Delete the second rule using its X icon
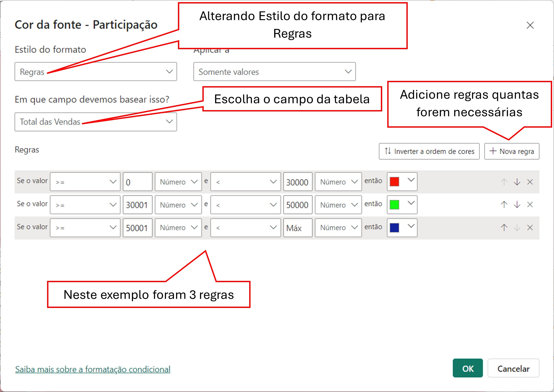Viewport: 554px width, 392px height. click(x=530, y=205)
